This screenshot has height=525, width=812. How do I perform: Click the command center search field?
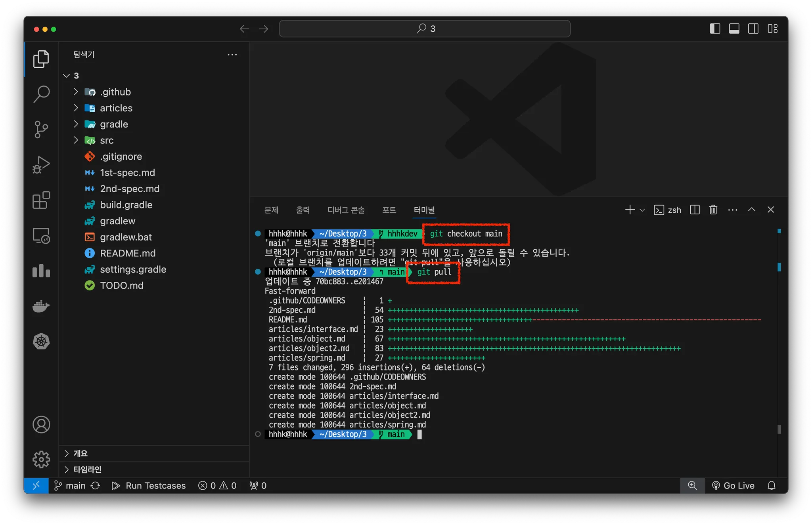(x=425, y=29)
